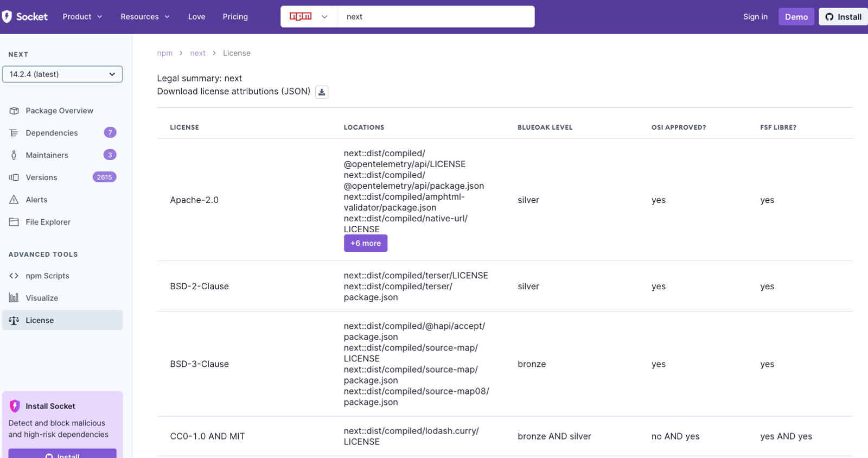Expand the Resources menu
The height and width of the screenshot is (458, 868).
tap(145, 17)
